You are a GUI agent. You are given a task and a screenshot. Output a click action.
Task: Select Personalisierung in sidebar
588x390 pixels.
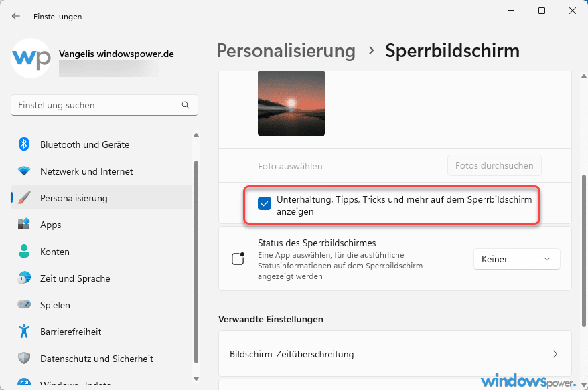[x=101, y=198]
